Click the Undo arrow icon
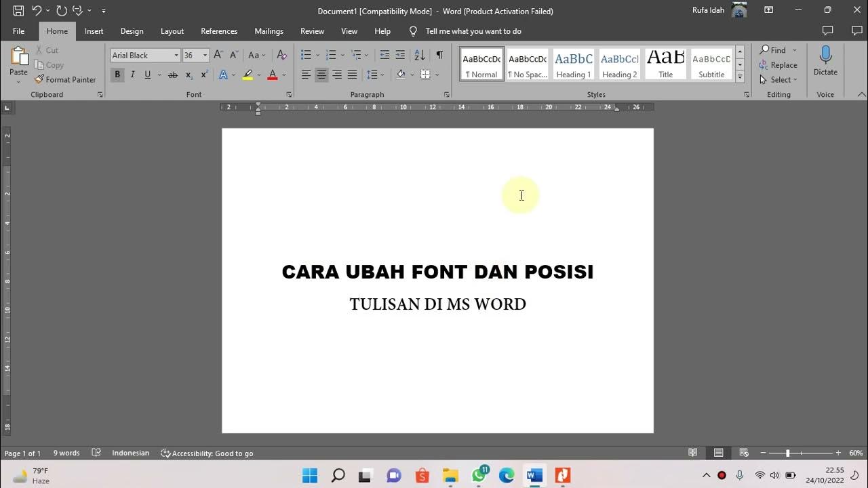The height and width of the screenshot is (488, 868). point(37,11)
